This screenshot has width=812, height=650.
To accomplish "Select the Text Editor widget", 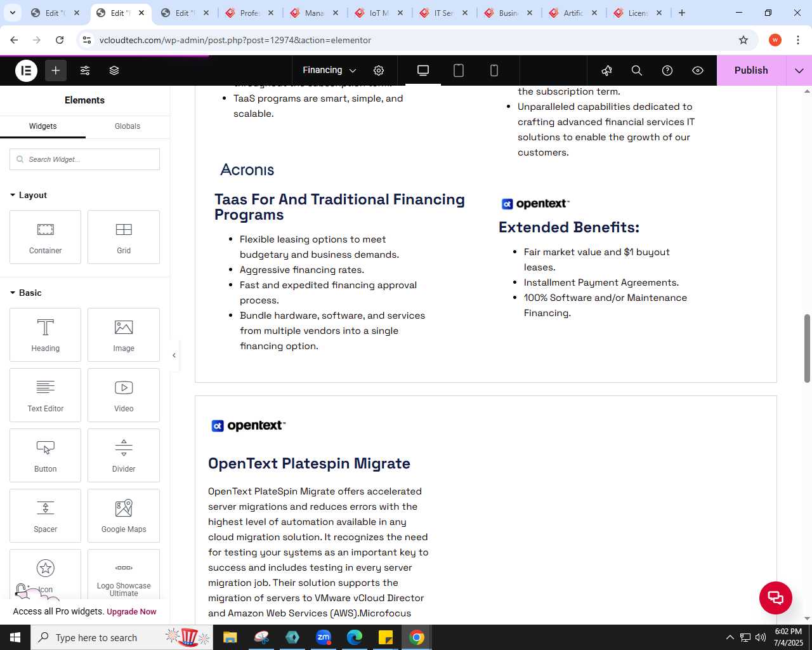I will coord(46,395).
